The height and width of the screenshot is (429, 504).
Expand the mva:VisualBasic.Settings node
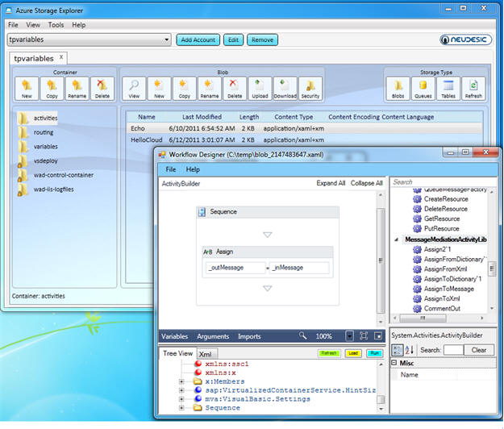[x=181, y=399]
